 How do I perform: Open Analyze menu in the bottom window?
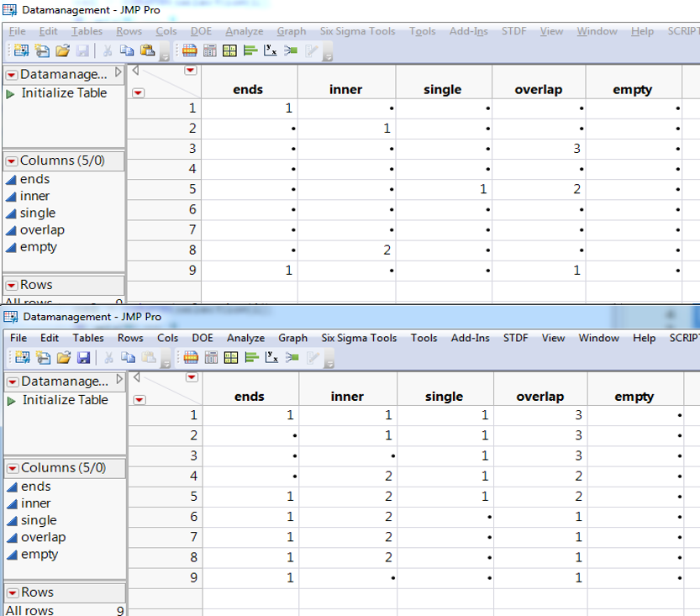coord(245,338)
